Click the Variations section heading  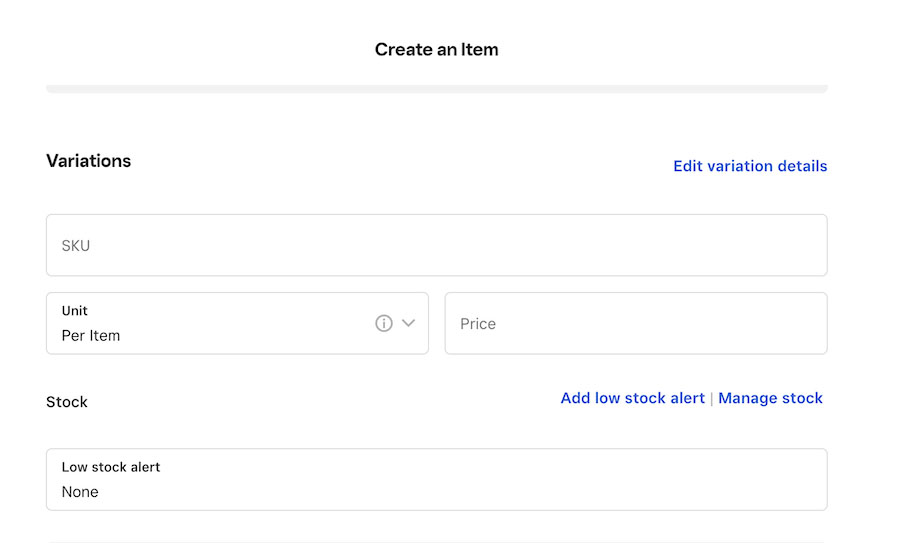pos(88,161)
